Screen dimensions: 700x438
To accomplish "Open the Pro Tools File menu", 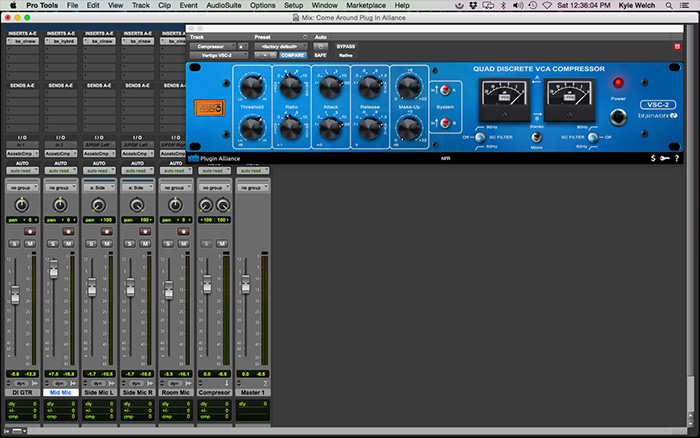I will click(72, 5).
